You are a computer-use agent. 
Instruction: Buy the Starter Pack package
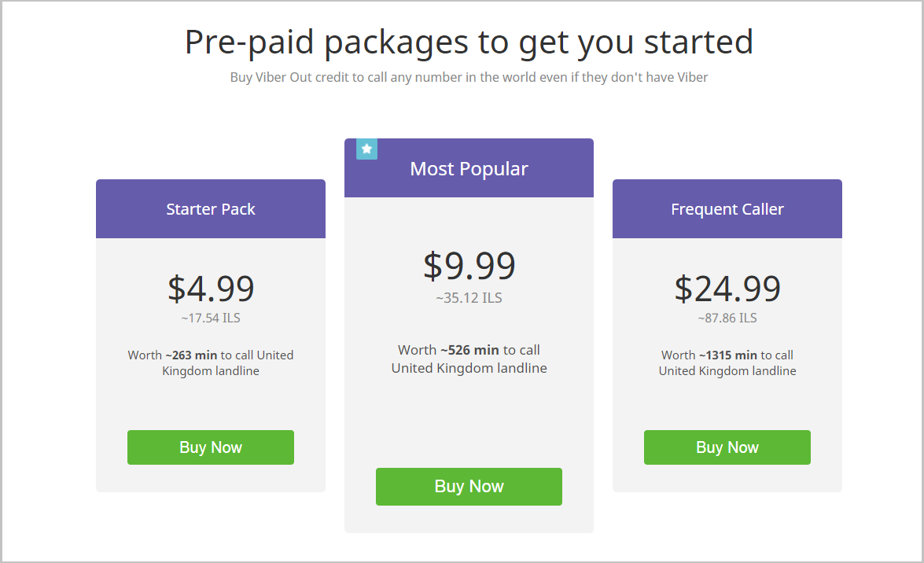tap(211, 447)
